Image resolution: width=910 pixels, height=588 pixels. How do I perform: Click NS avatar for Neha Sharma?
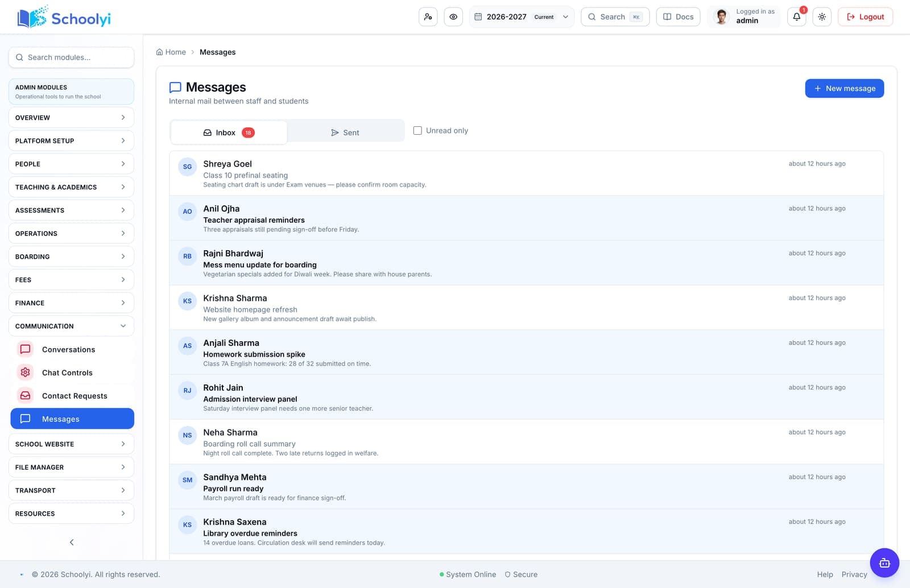187,436
